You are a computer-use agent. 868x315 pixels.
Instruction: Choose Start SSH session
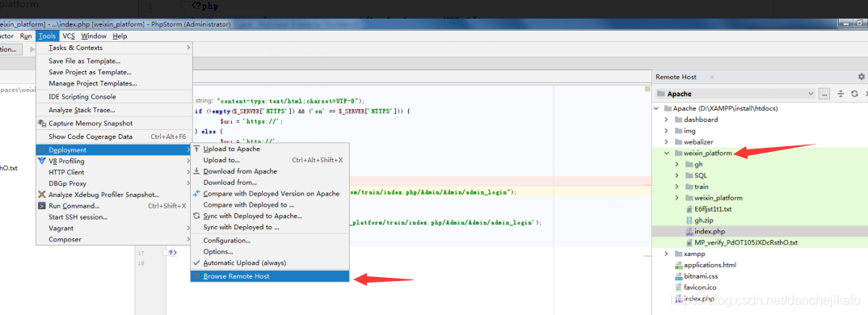coord(78,217)
